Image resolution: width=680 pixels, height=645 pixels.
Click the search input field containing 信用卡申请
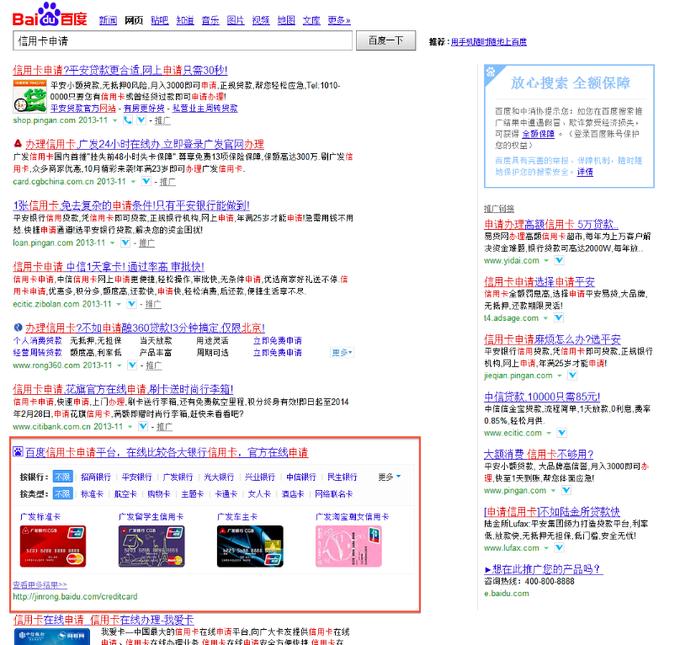tap(183, 41)
